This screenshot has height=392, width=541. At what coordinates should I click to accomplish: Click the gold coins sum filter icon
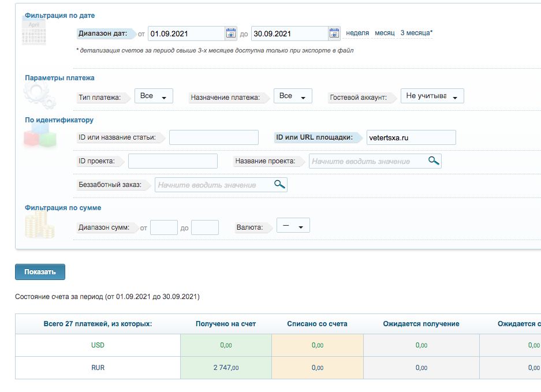[x=39, y=225]
